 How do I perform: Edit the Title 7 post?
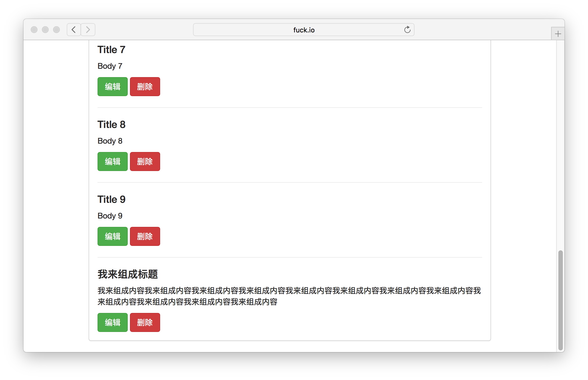pyautogui.click(x=112, y=87)
